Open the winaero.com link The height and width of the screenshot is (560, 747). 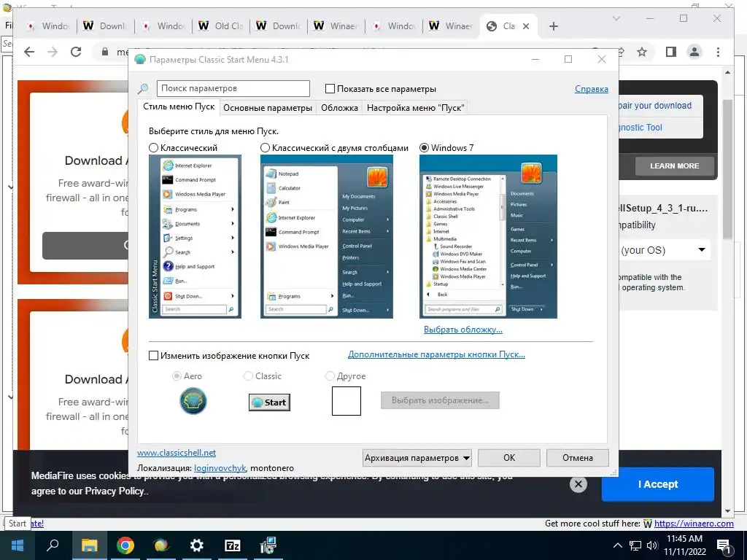694,524
